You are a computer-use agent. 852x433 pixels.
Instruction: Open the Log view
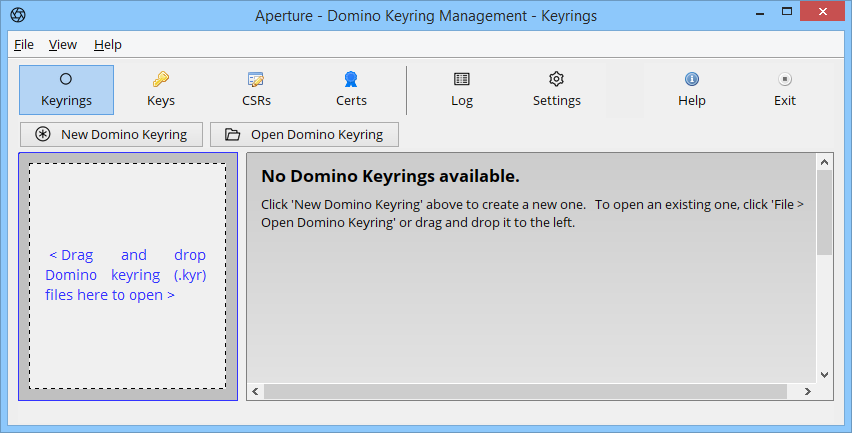(x=462, y=90)
